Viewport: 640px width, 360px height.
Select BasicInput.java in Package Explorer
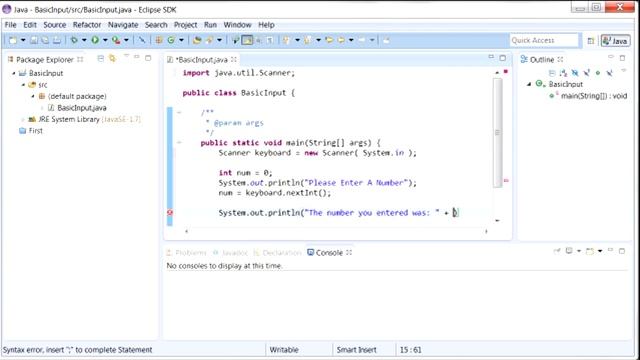[82, 108]
